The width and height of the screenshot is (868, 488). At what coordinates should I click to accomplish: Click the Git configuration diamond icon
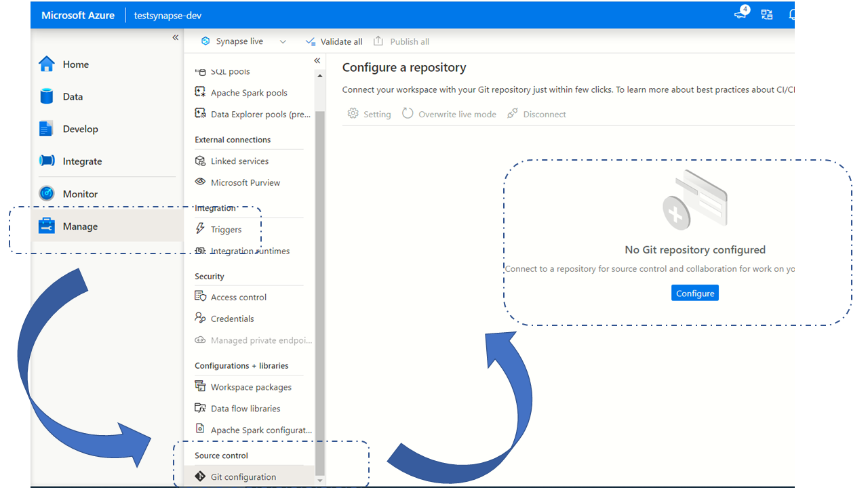[x=200, y=476]
